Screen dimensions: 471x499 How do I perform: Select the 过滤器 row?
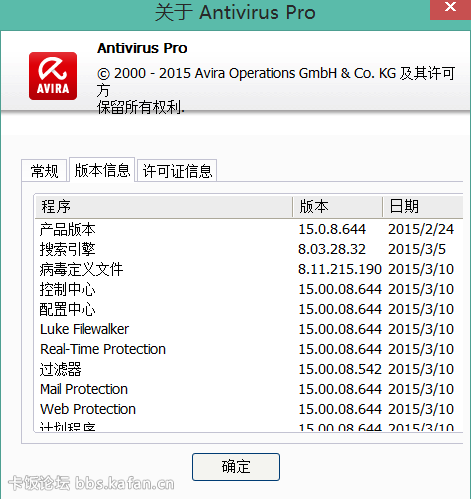pos(249,369)
